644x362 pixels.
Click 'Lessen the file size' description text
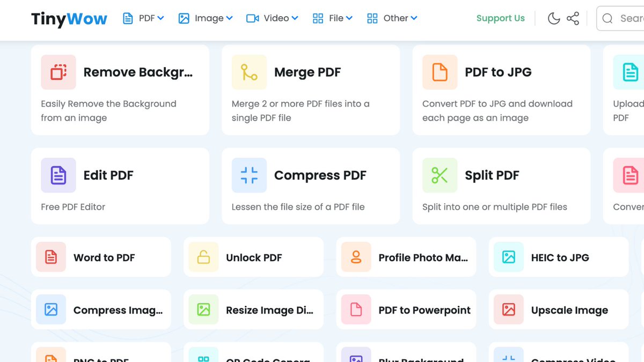298,207
